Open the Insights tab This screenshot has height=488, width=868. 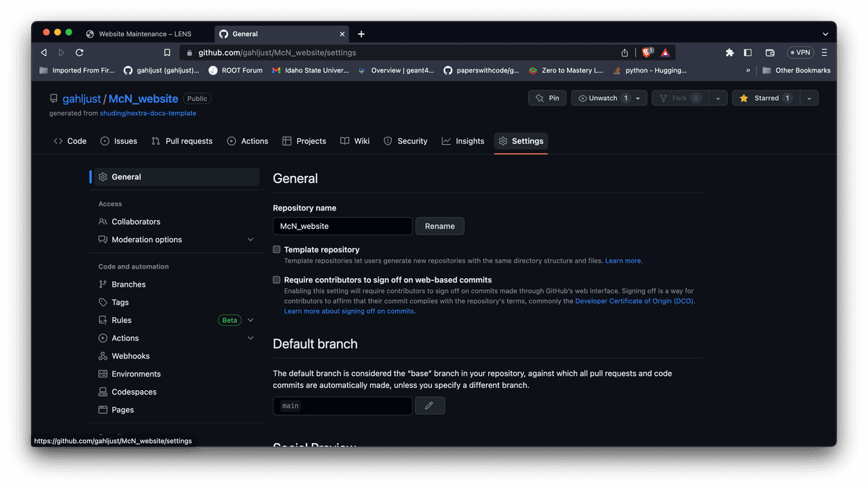click(463, 141)
